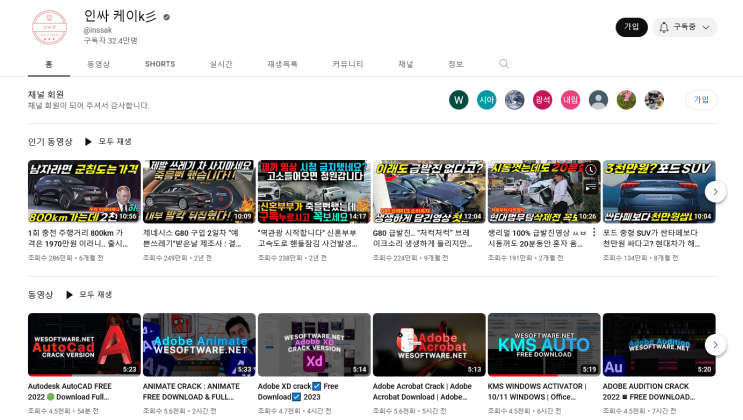Play all videos in 동영상 section

click(89, 295)
